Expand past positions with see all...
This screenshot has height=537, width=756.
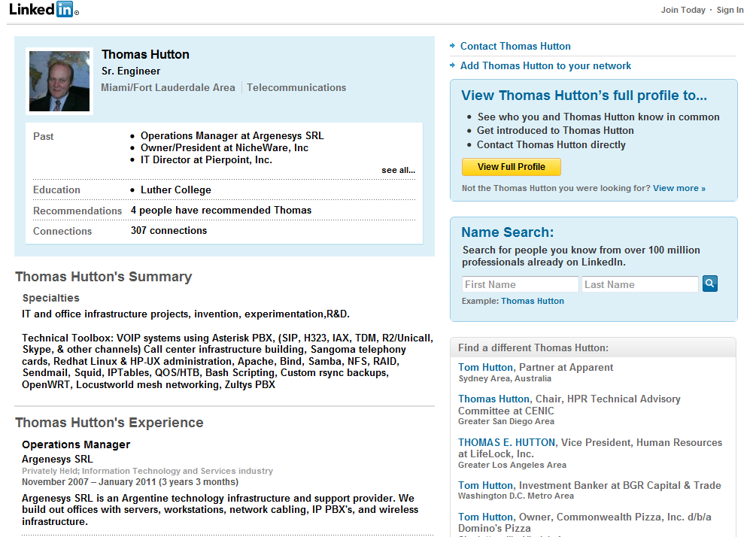point(398,170)
